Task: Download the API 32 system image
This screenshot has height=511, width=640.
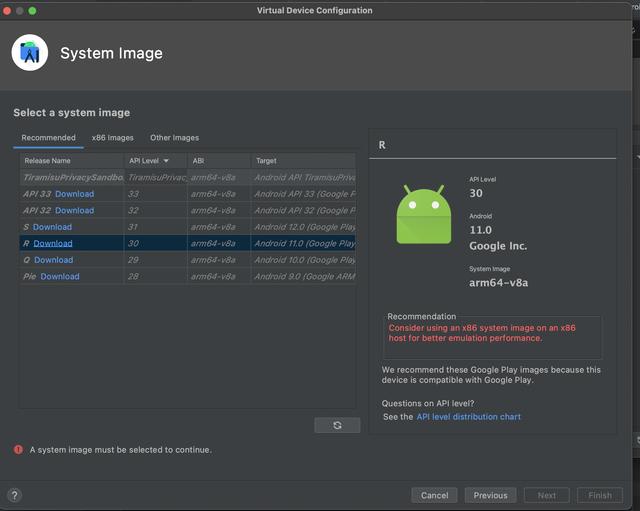Action: tap(74, 211)
